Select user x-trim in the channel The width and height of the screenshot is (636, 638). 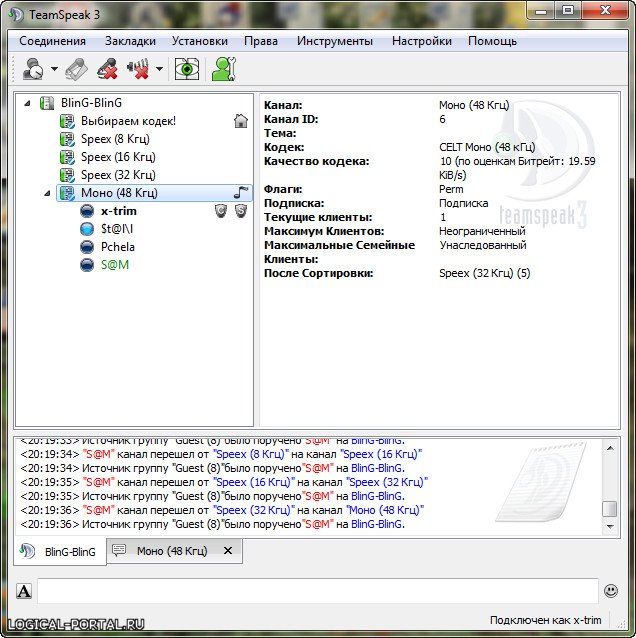pyautogui.click(x=119, y=211)
